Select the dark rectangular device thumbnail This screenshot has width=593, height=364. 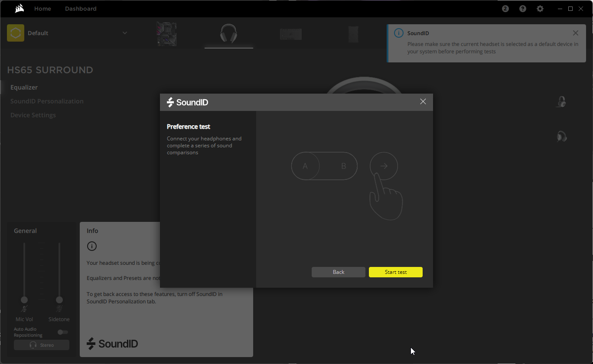(x=353, y=34)
